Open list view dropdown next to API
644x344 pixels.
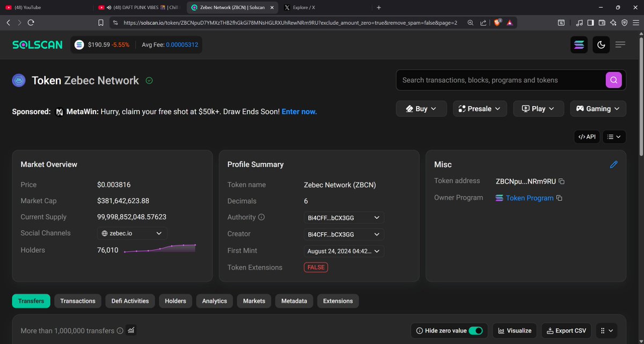pyautogui.click(x=614, y=137)
